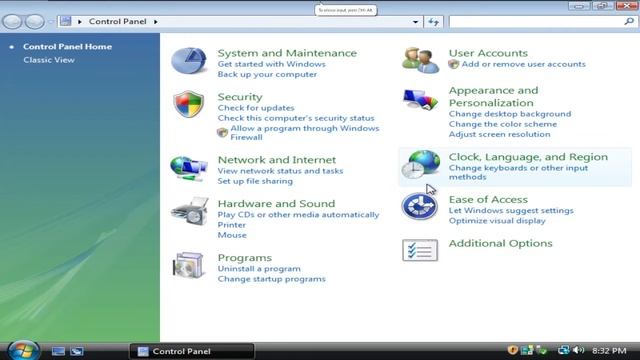Click Change desktop background

(x=510, y=114)
